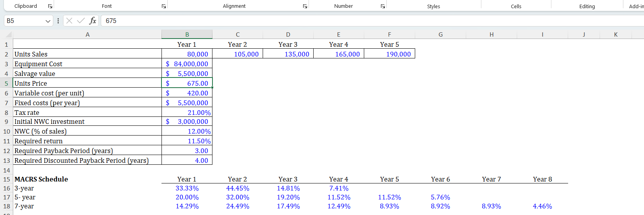The image size is (644, 215).
Task: Open the Clipboard dialog launcher
Action: 50,6
